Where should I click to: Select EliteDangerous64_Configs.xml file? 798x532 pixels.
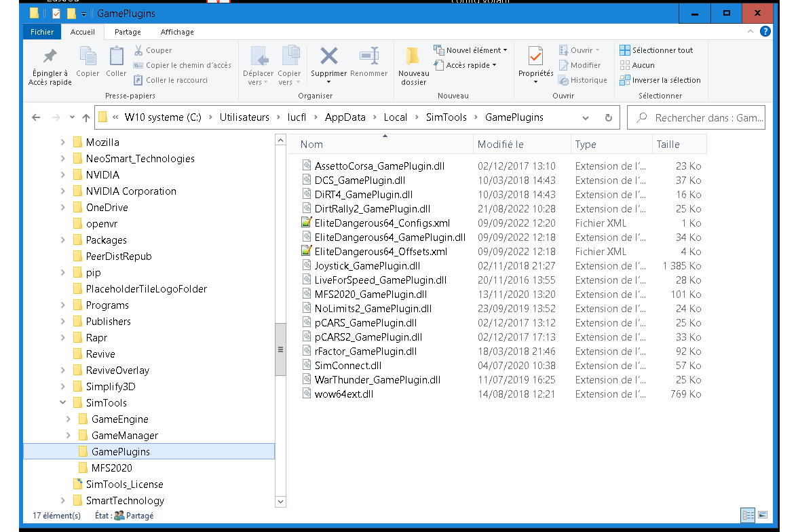[x=382, y=223]
